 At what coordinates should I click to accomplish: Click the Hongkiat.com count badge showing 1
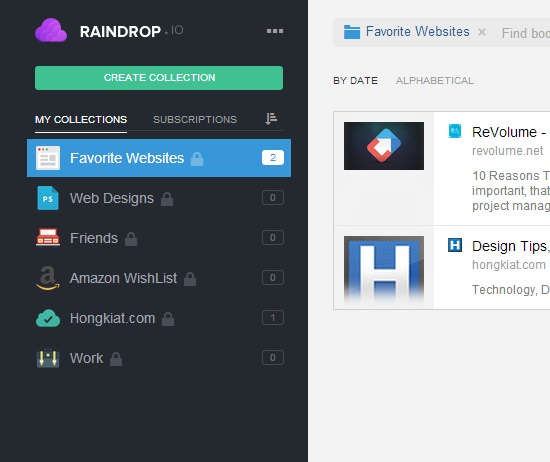(273, 318)
